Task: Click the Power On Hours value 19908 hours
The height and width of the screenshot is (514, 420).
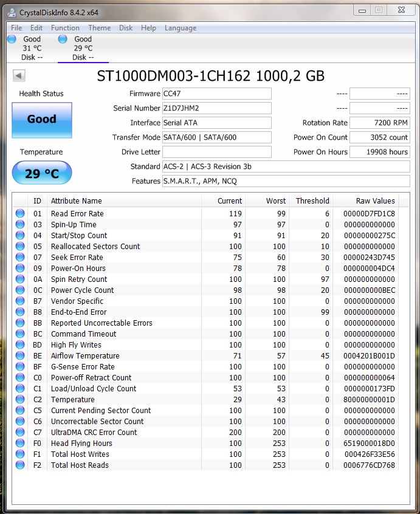Action: 380,152
